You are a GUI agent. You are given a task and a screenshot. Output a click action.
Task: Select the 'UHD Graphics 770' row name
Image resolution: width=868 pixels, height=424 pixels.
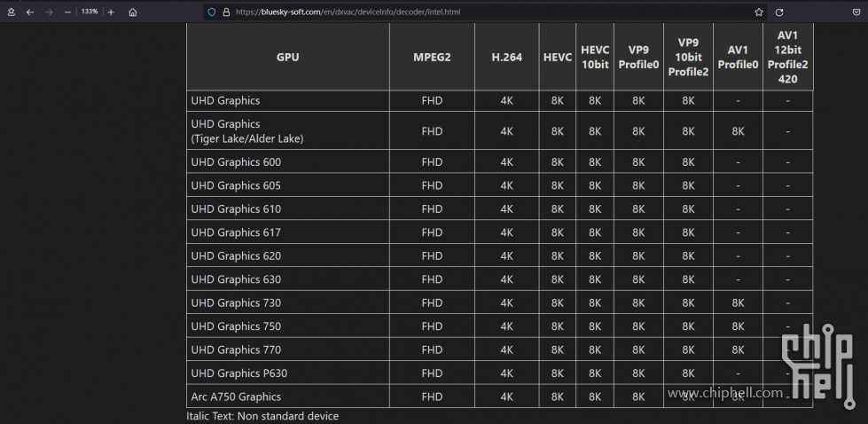point(236,349)
